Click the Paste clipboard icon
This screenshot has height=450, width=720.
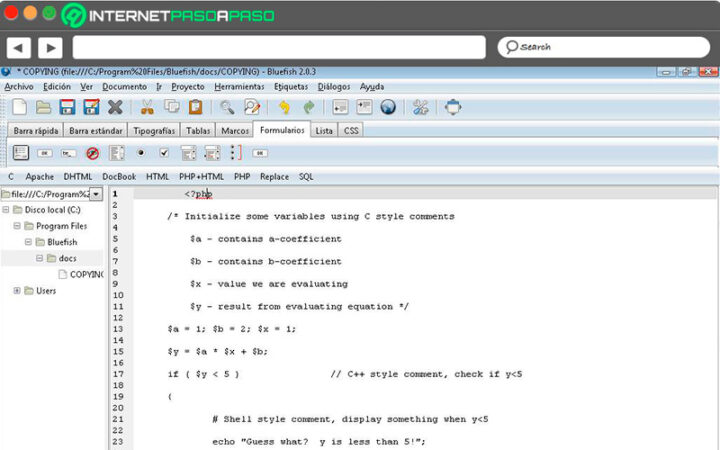(196, 107)
